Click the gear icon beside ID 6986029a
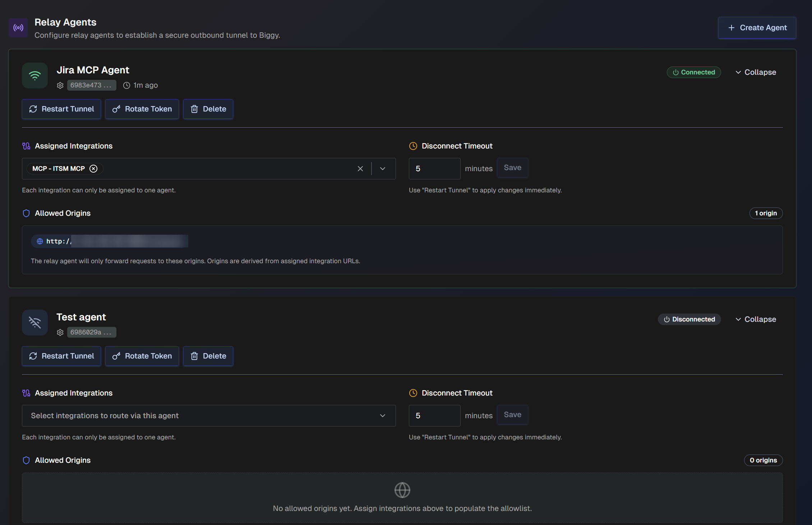 pyautogui.click(x=60, y=332)
